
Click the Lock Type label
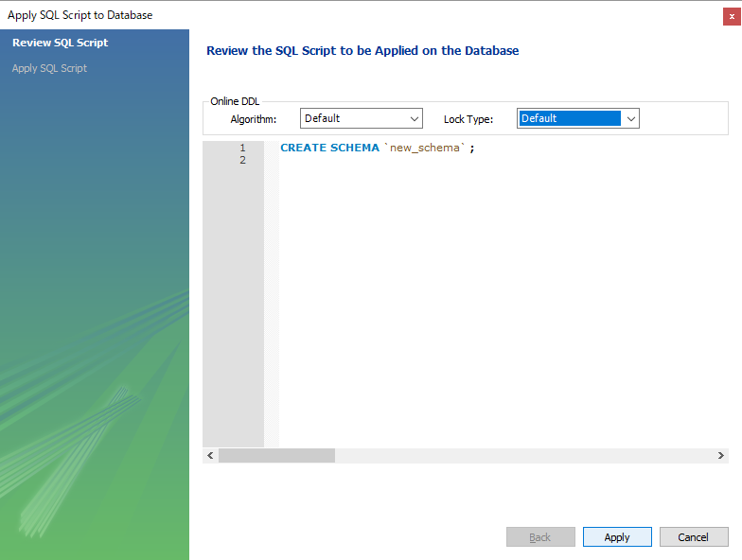(468, 119)
